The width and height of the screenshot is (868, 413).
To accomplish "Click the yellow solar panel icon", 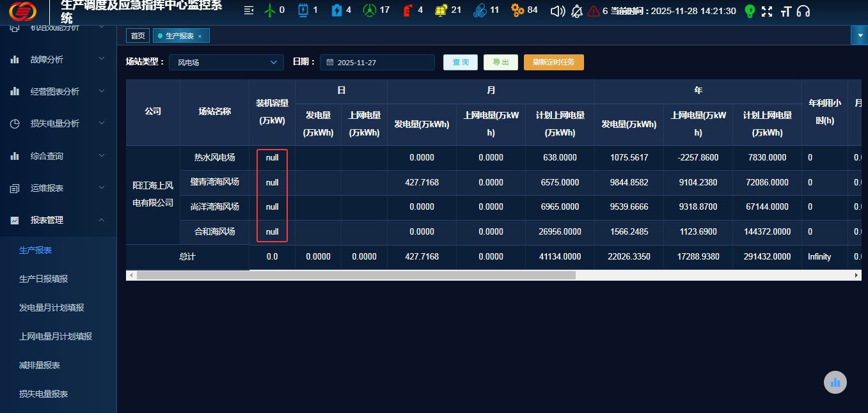I will (x=441, y=11).
